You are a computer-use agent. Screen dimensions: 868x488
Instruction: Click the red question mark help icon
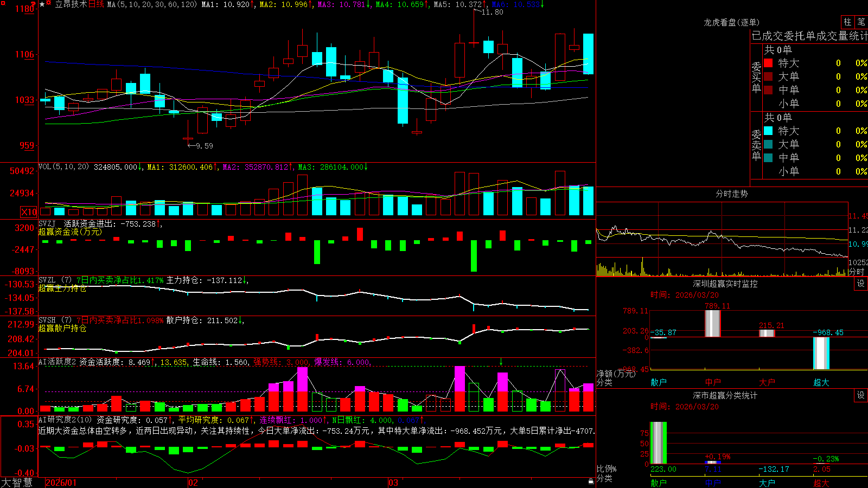(33, 4)
